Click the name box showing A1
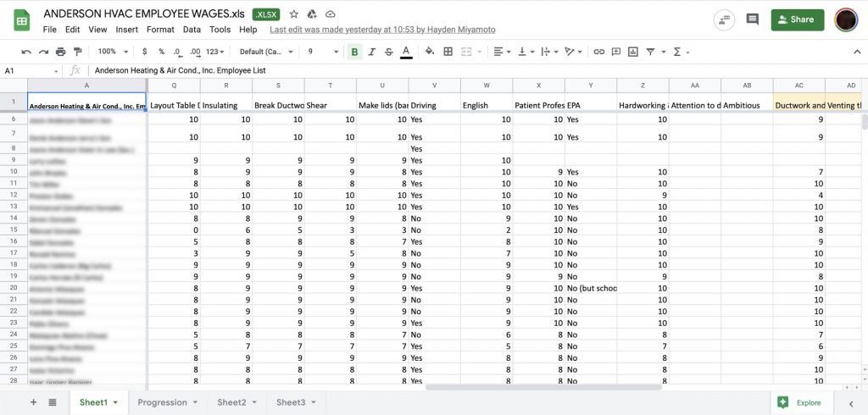 tap(31, 71)
